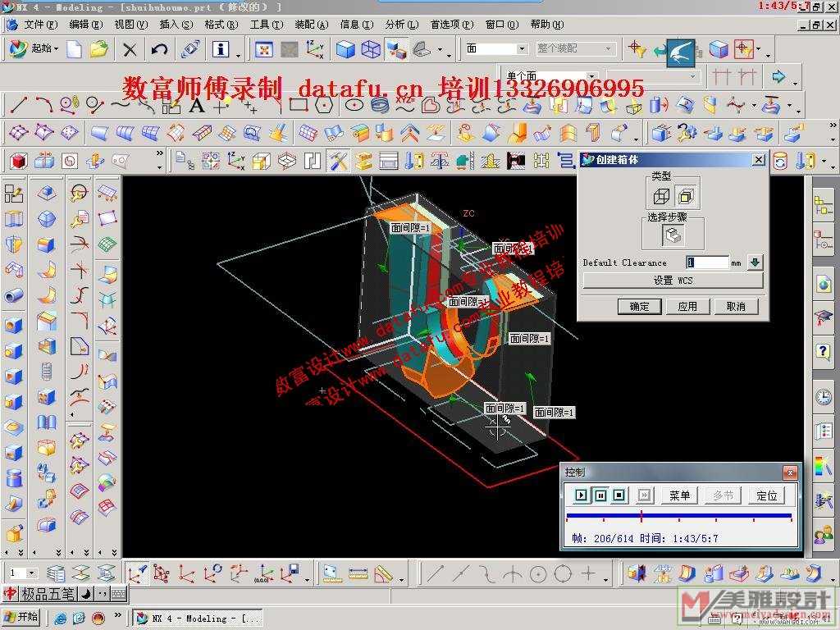840x630 pixels.
Task: Select the first box type icon
Action: [661, 196]
